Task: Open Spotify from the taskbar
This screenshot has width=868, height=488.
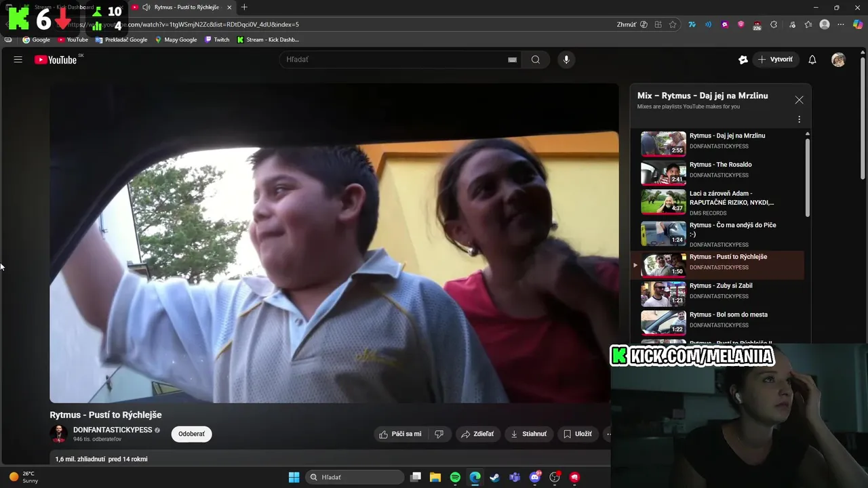Action: coord(455,477)
